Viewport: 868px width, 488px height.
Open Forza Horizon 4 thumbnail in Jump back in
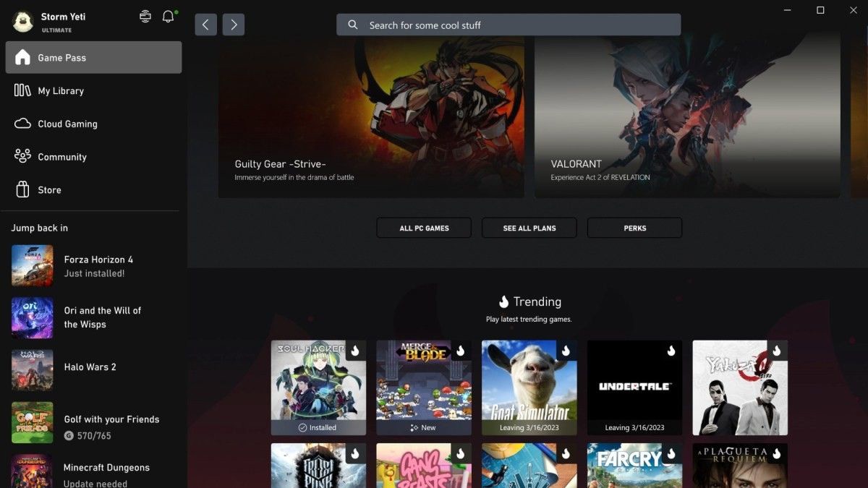33,265
